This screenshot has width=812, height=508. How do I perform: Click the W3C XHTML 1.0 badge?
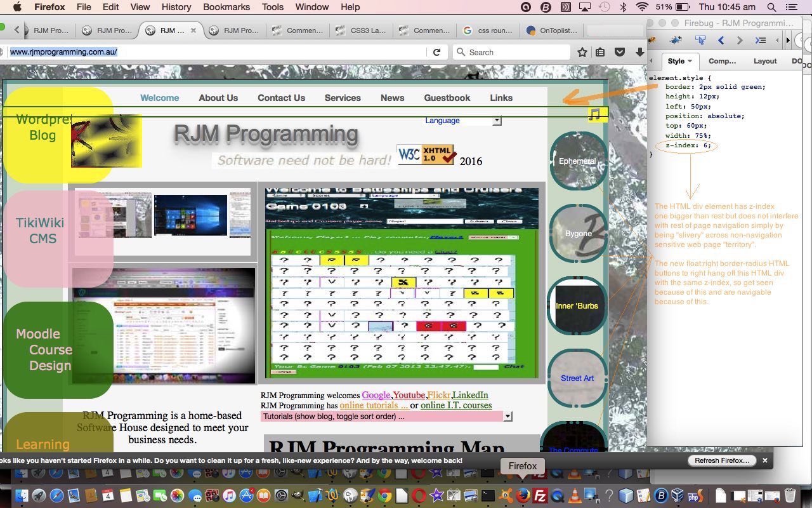pyautogui.click(x=426, y=154)
